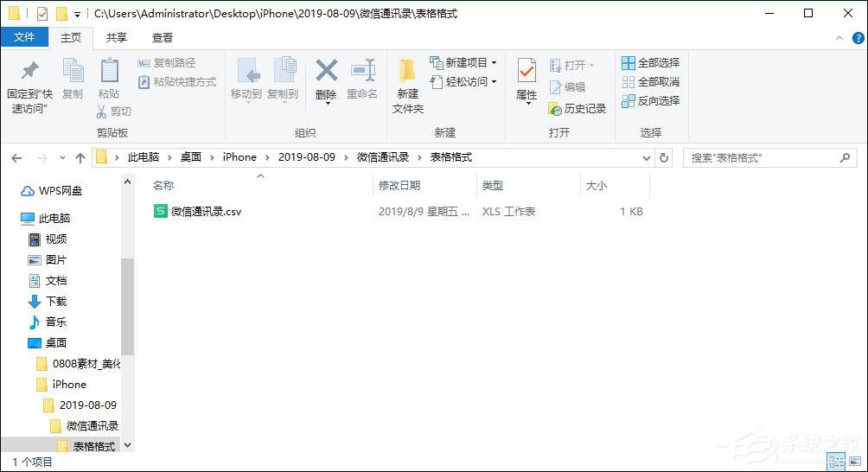This screenshot has width=868, height=472.
Task: Click 此电脑 in the address bar
Action: tap(144, 157)
